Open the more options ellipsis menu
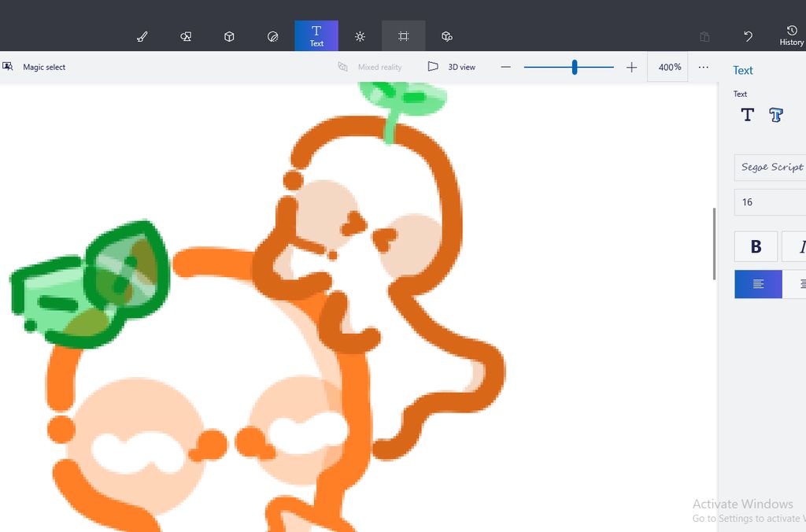This screenshot has height=532, width=806. [x=703, y=67]
